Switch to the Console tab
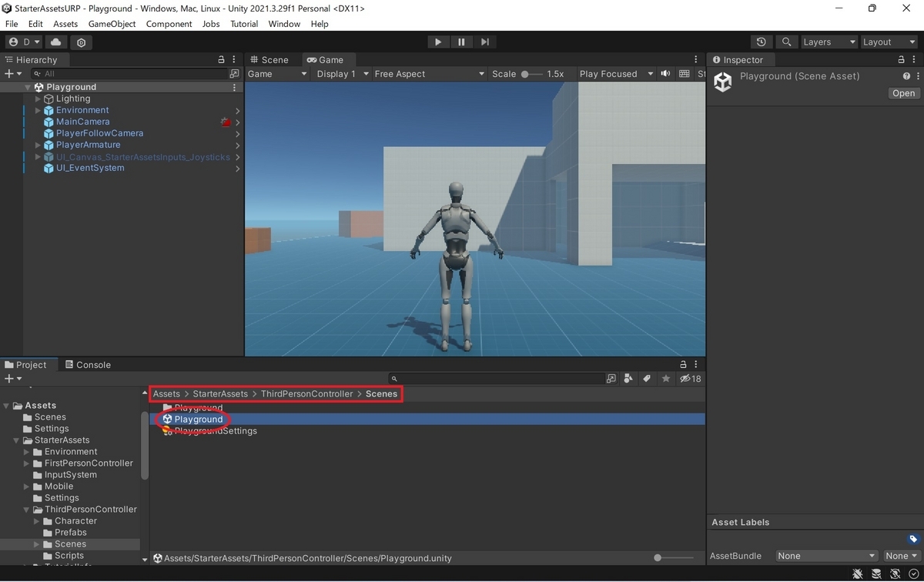 87,364
